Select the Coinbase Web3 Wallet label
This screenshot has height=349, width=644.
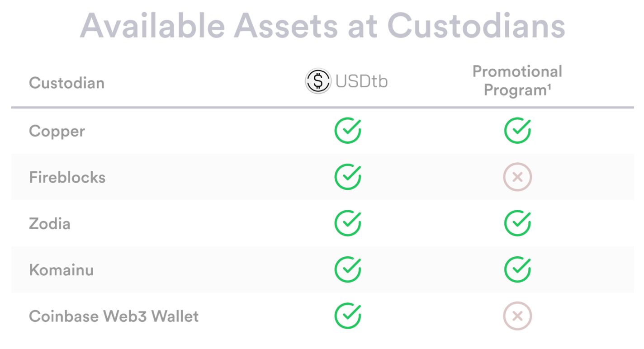coord(114,316)
